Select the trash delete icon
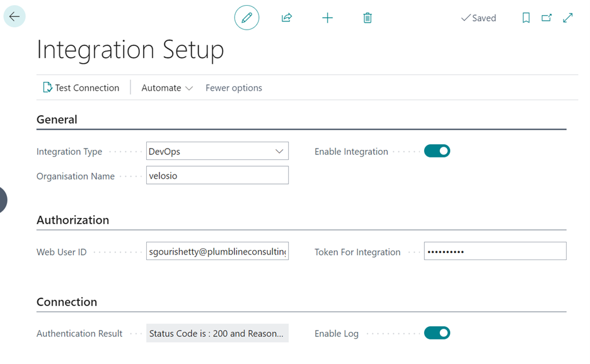This screenshot has width=590, height=364. (367, 18)
